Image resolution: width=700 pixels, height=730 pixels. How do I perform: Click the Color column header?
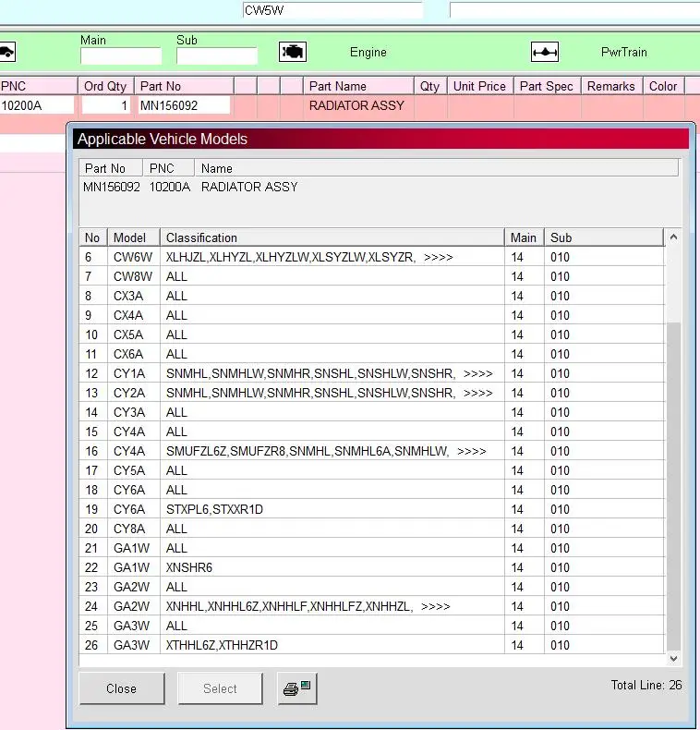664,86
